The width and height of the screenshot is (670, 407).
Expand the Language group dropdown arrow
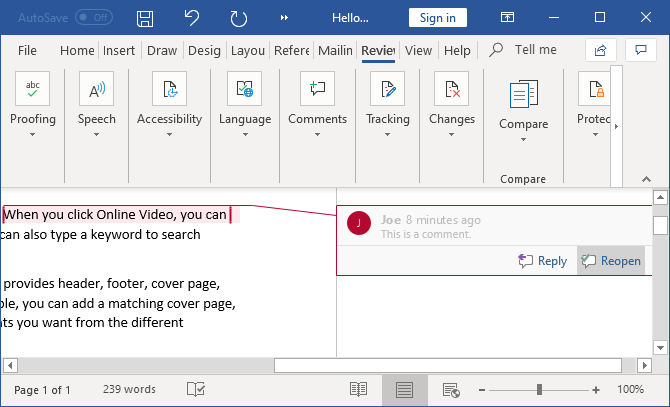pyautogui.click(x=245, y=134)
